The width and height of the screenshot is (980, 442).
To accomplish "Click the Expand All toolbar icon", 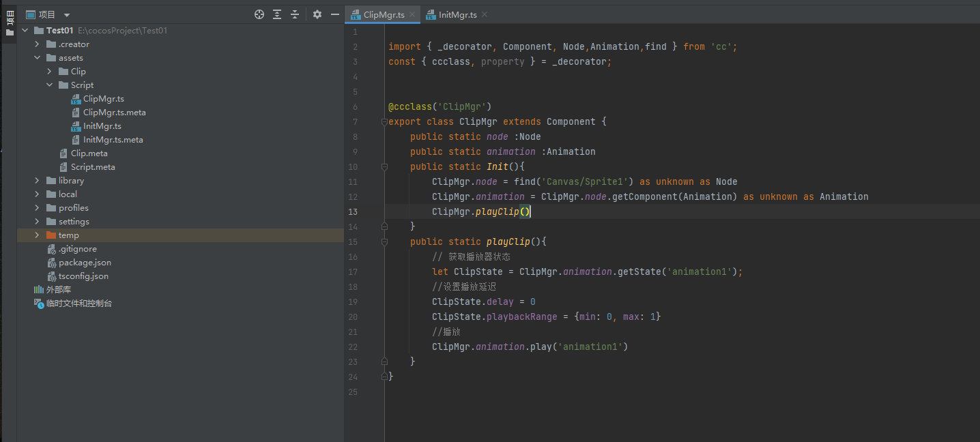I will click(x=277, y=14).
